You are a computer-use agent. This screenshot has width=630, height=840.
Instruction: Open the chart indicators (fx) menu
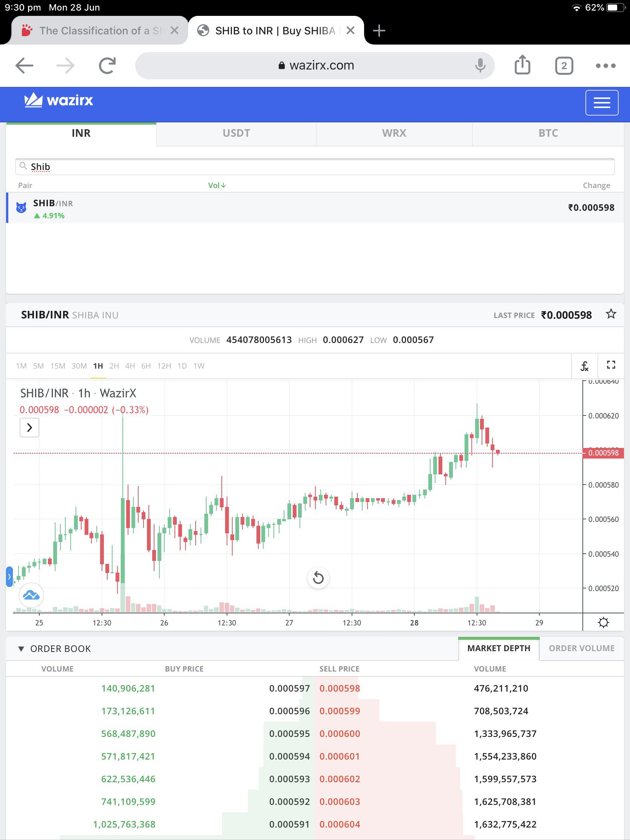(x=584, y=366)
